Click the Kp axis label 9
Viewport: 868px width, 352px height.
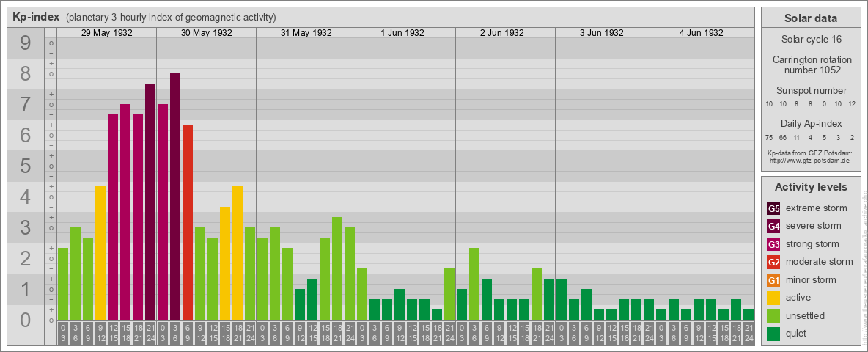click(26, 43)
